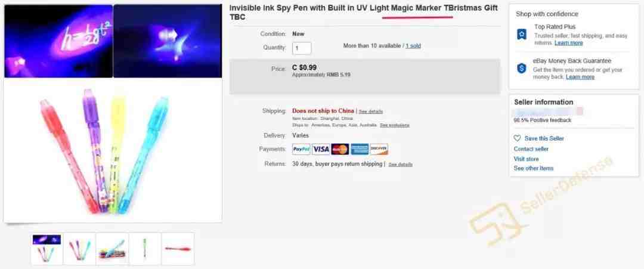Image resolution: width=644 pixels, height=269 pixels.
Task: Open the See exclusions link
Action: tap(394, 125)
